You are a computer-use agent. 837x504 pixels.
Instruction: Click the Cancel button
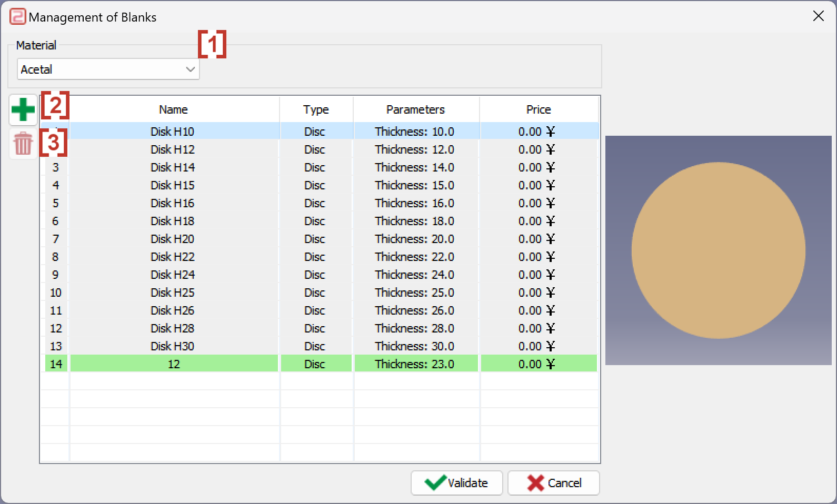[554, 483]
